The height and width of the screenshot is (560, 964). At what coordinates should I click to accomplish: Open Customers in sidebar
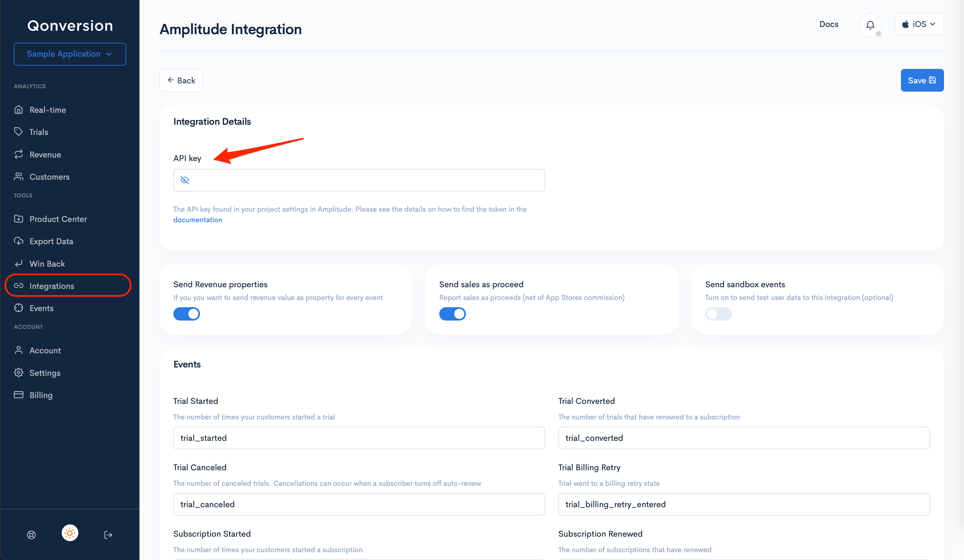point(49,177)
